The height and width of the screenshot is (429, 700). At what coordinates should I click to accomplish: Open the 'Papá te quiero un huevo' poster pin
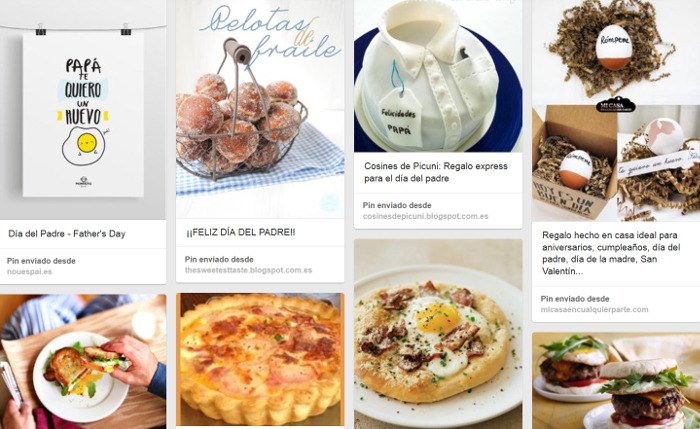pyautogui.click(x=83, y=109)
